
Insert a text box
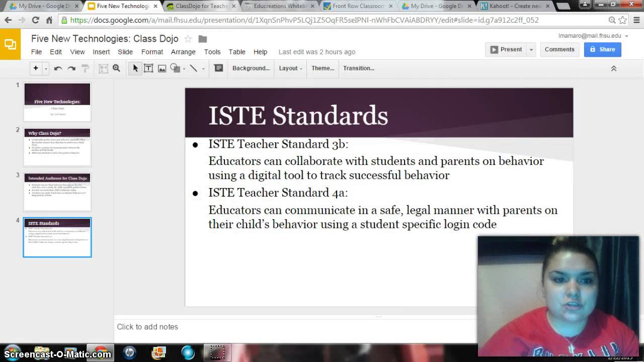click(x=148, y=68)
